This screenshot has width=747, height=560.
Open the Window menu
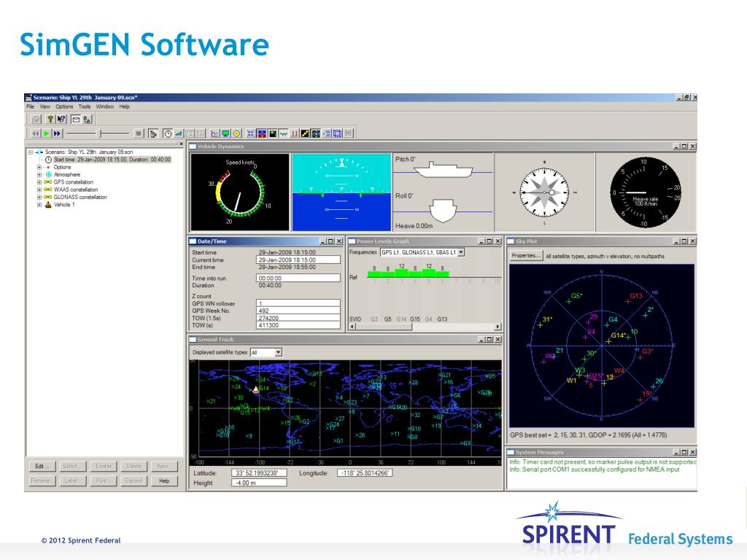pyautogui.click(x=105, y=106)
